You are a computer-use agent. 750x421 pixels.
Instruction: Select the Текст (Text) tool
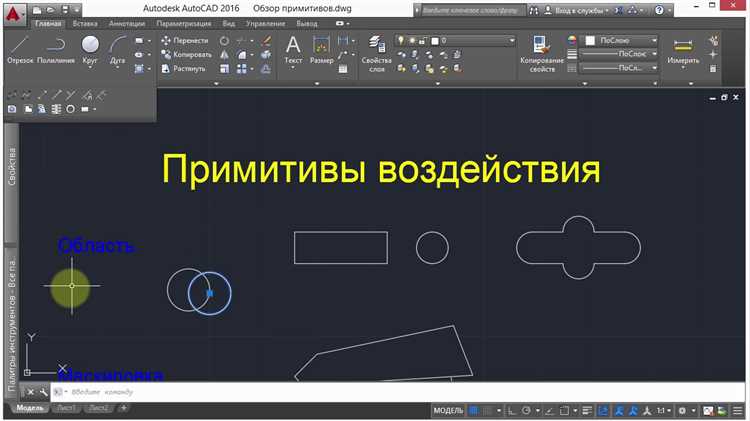(x=293, y=50)
